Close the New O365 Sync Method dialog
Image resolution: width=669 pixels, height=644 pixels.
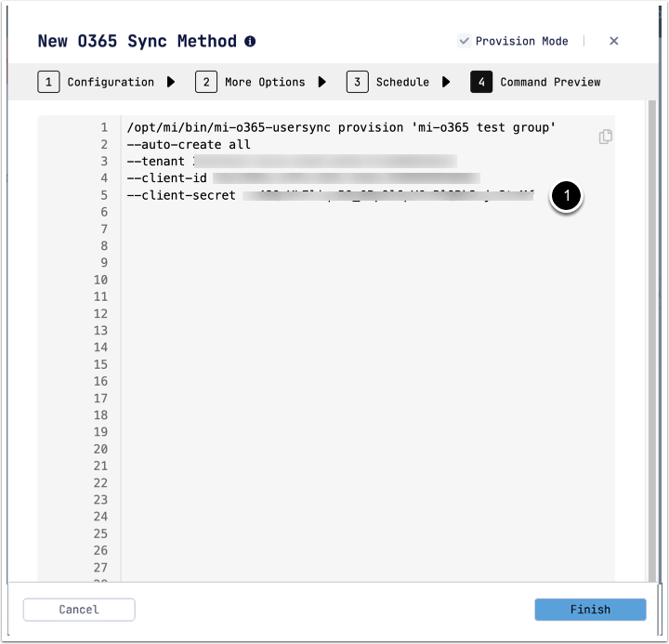[613, 41]
